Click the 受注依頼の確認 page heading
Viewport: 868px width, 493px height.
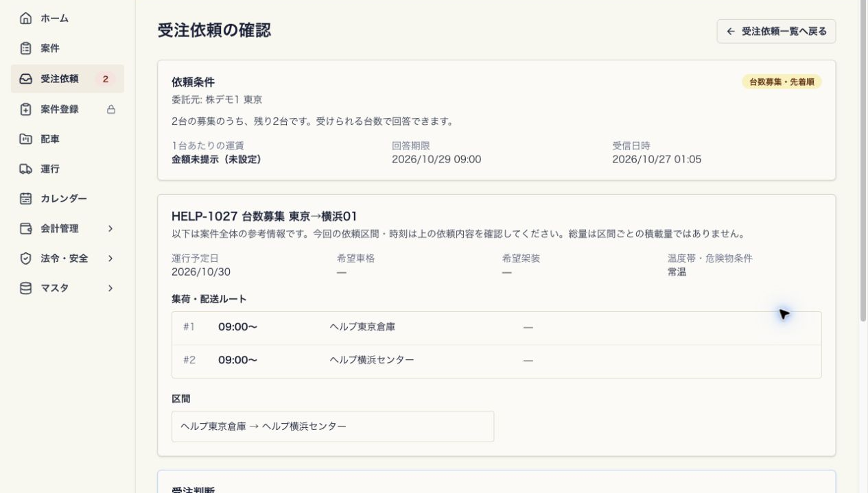(x=214, y=30)
